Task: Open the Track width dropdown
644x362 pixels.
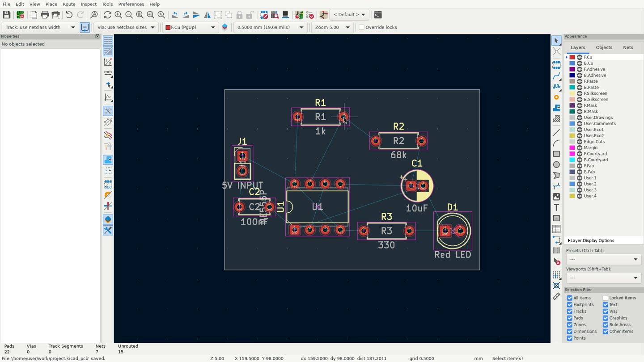Action: [x=39, y=27]
